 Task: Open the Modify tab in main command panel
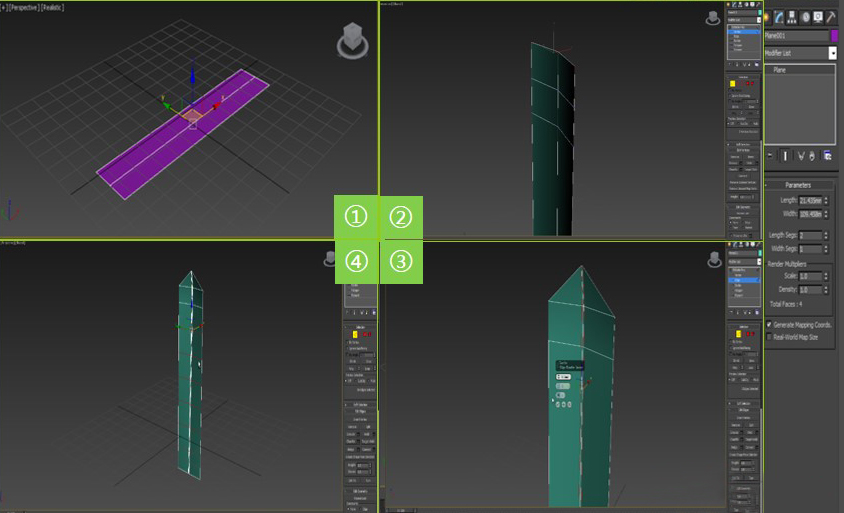tap(779, 17)
